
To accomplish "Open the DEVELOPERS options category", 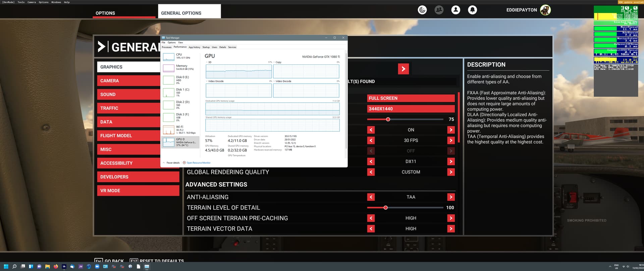I will pyautogui.click(x=138, y=177).
